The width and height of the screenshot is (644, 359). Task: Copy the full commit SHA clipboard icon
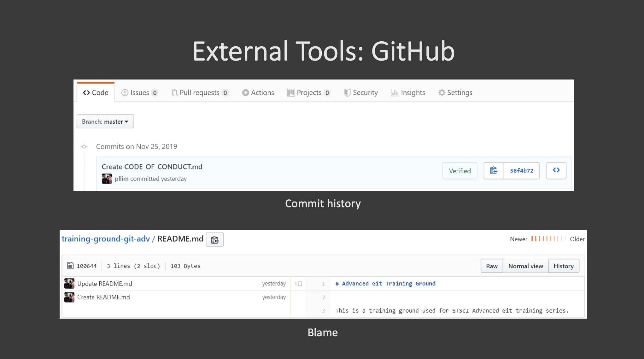tap(493, 170)
